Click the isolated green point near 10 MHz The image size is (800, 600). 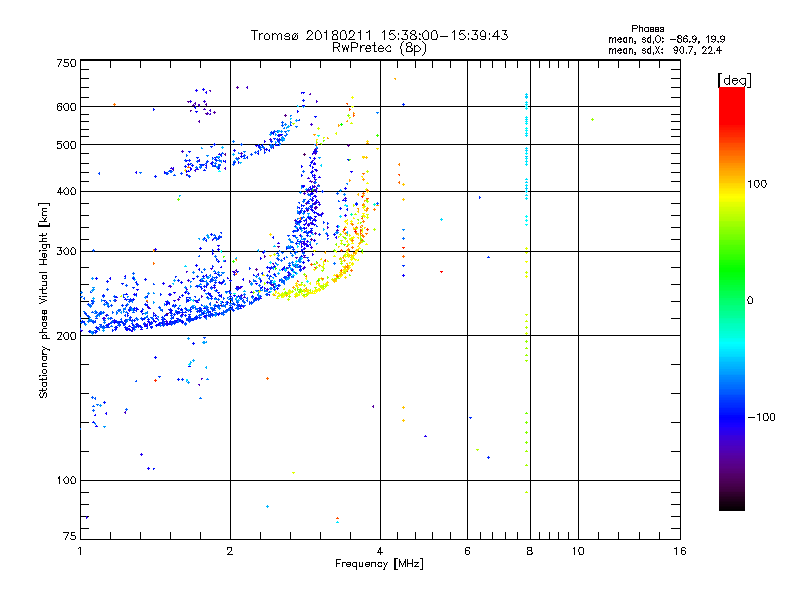click(x=592, y=119)
